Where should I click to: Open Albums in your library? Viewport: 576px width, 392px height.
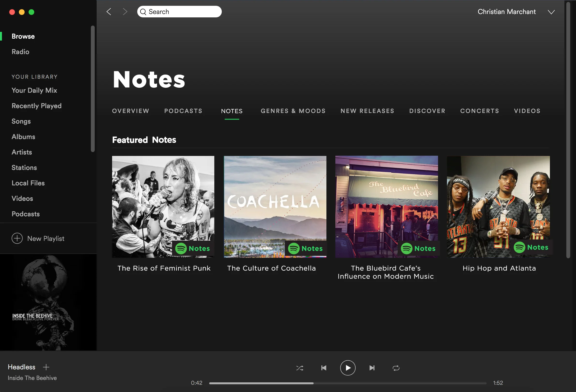tap(23, 137)
